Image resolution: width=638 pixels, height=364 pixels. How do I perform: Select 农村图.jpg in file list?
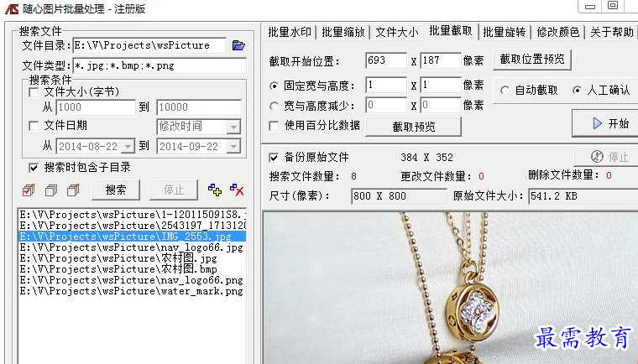[x=133, y=258]
